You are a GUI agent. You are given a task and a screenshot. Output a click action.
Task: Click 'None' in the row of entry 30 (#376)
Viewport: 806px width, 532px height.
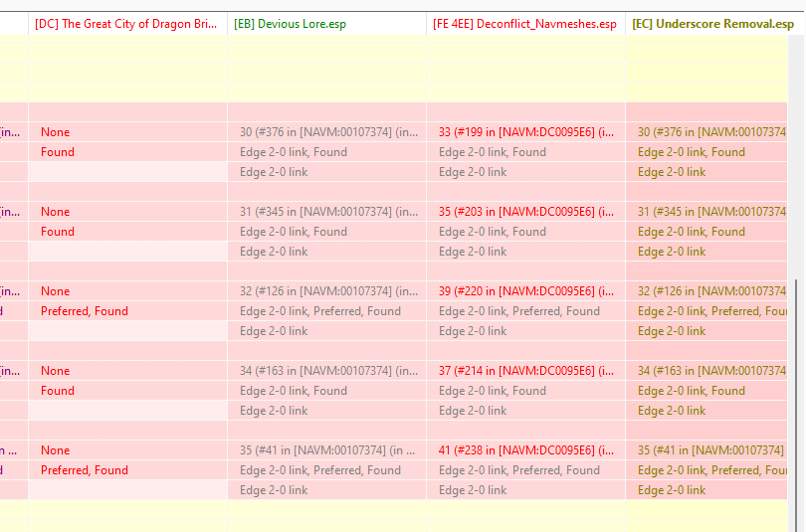[x=55, y=132]
